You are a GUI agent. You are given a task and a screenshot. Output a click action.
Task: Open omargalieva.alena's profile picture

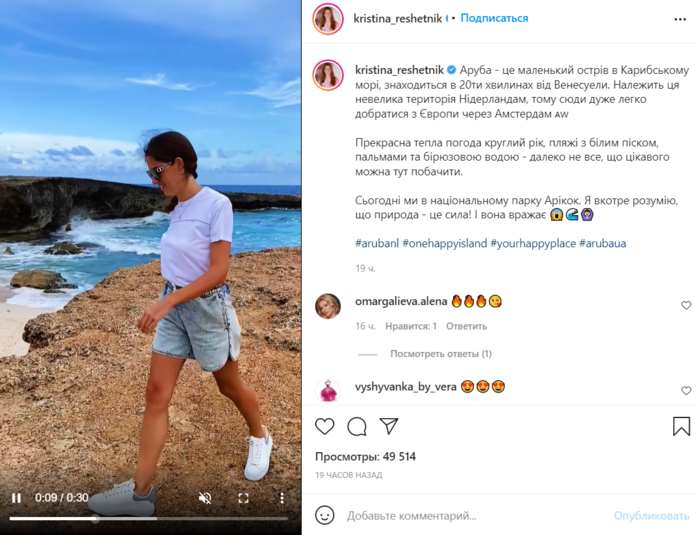[x=327, y=306]
